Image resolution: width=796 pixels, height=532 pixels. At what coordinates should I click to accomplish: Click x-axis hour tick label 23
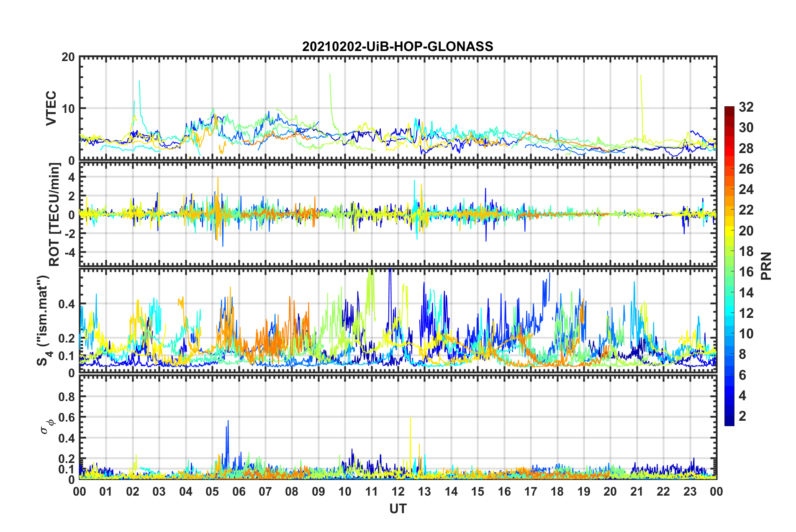coord(690,491)
